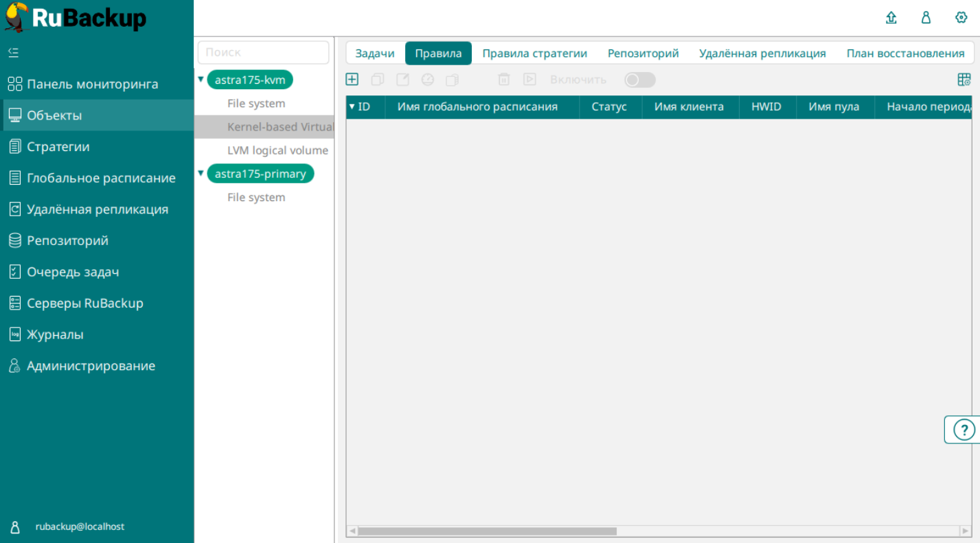Viewport: 980px width, 543px height.
Task: Click the Поиск search field
Action: 264,52
